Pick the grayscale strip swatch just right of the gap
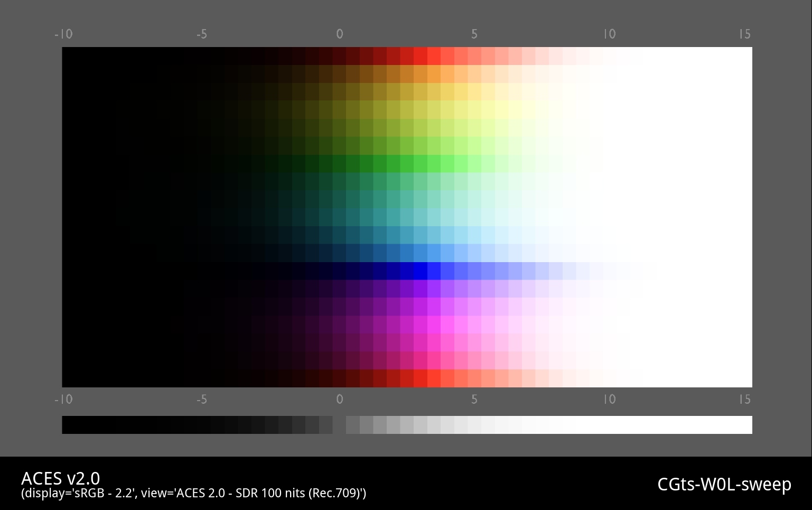This screenshot has width=812, height=510. pyautogui.click(x=353, y=425)
